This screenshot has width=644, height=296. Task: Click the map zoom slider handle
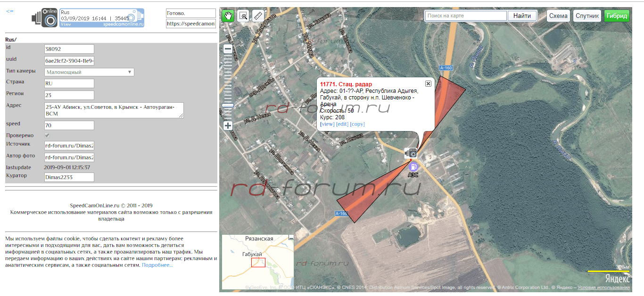(228, 106)
